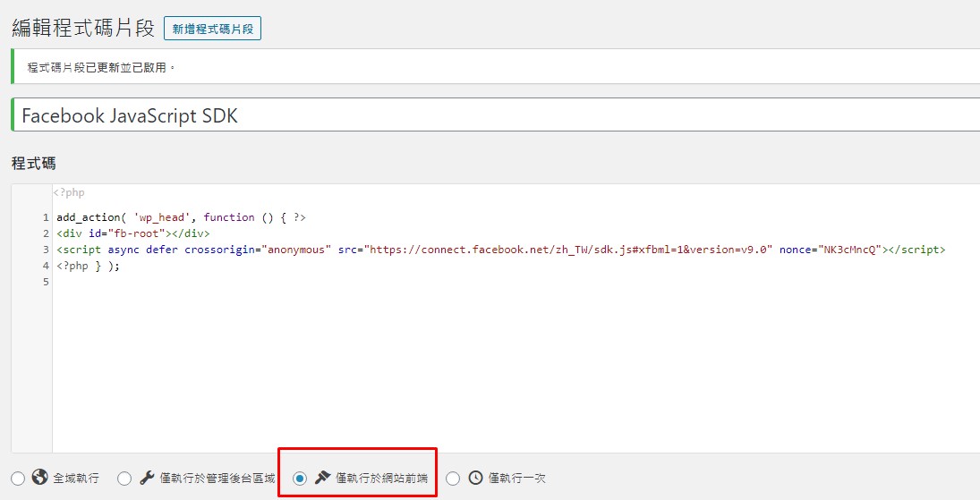Click the clock icon for run once

tap(475, 479)
